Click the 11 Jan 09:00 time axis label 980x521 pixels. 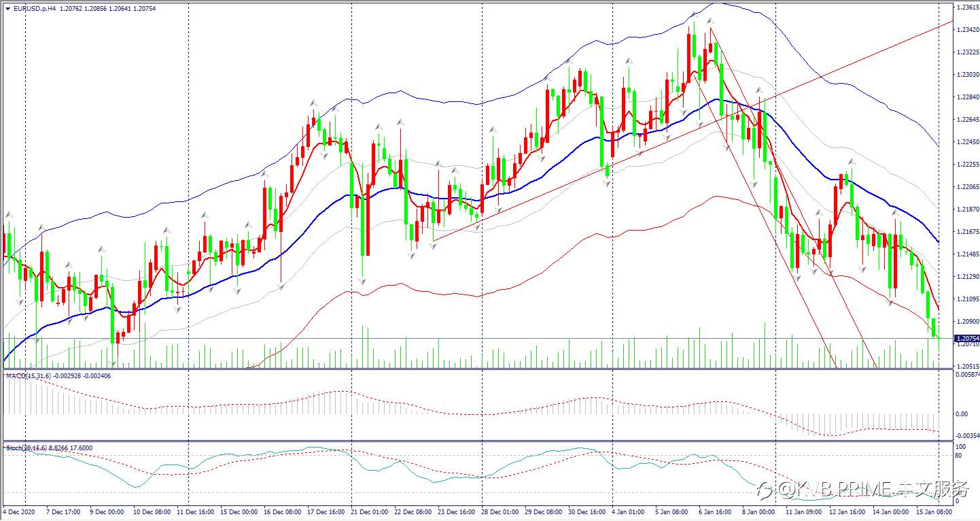click(x=803, y=512)
